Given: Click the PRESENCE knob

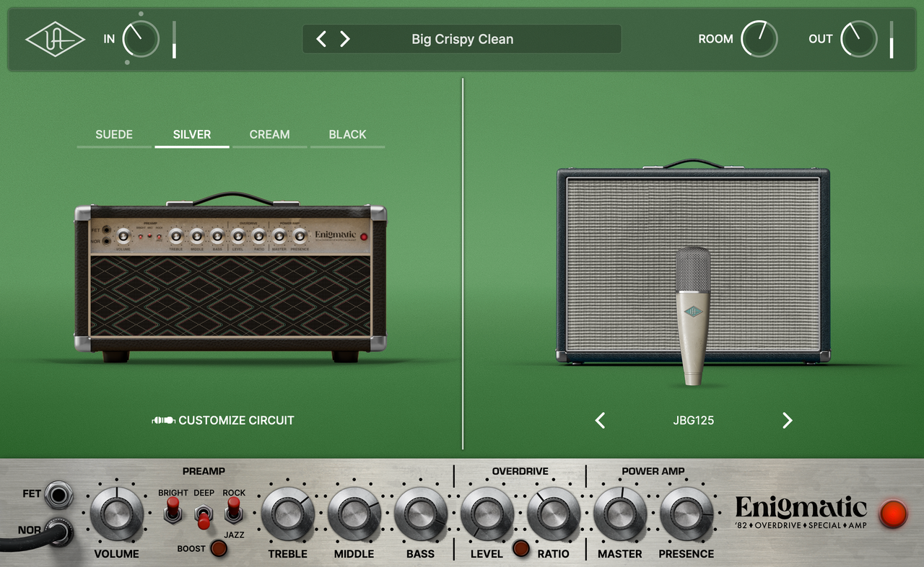Looking at the screenshot, I should pyautogui.click(x=687, y=514).
